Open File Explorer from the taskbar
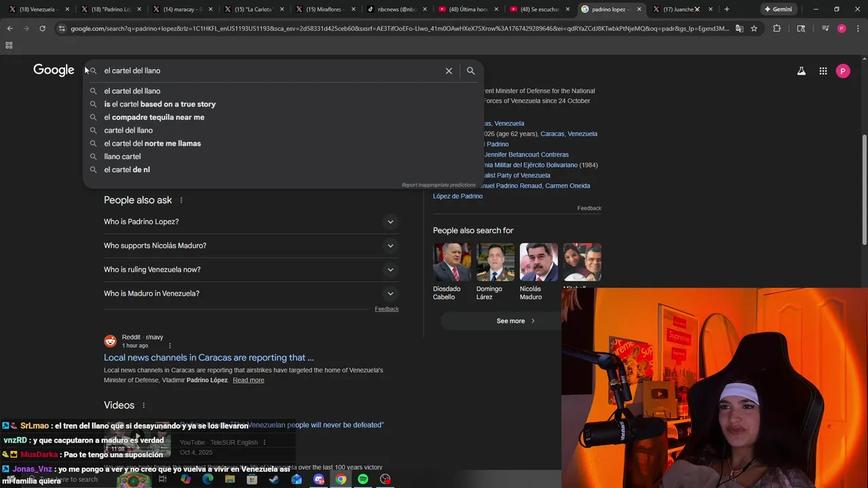This screenshot has height=488, width=868. 230,479
